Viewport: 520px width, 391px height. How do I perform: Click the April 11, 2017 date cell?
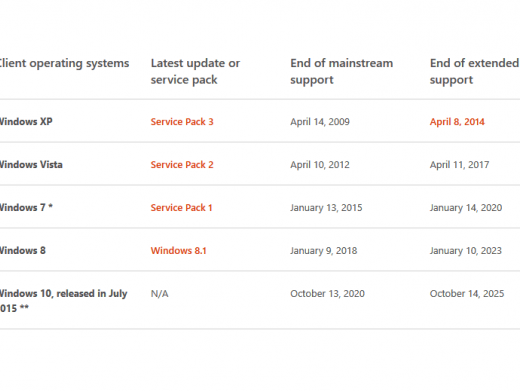point(459,165)
